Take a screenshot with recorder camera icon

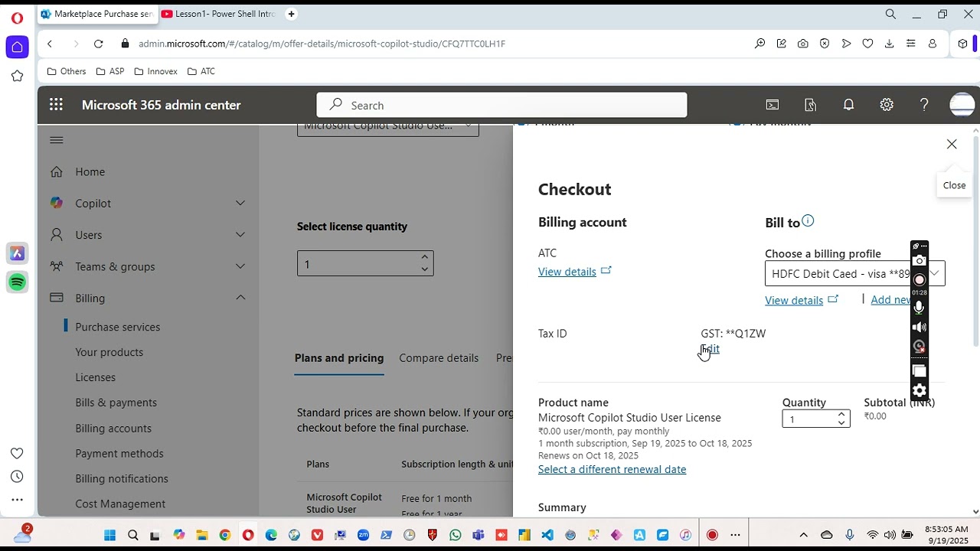click(920, 261)
